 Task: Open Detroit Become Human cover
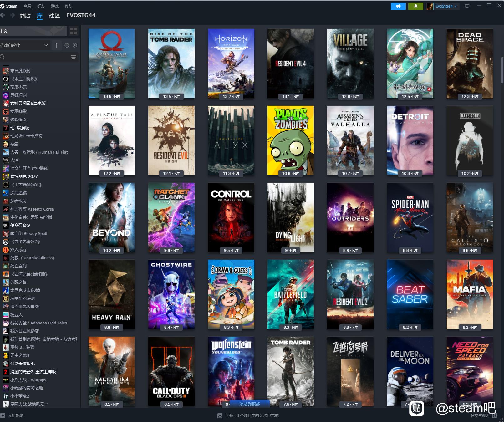coord(410,140)
